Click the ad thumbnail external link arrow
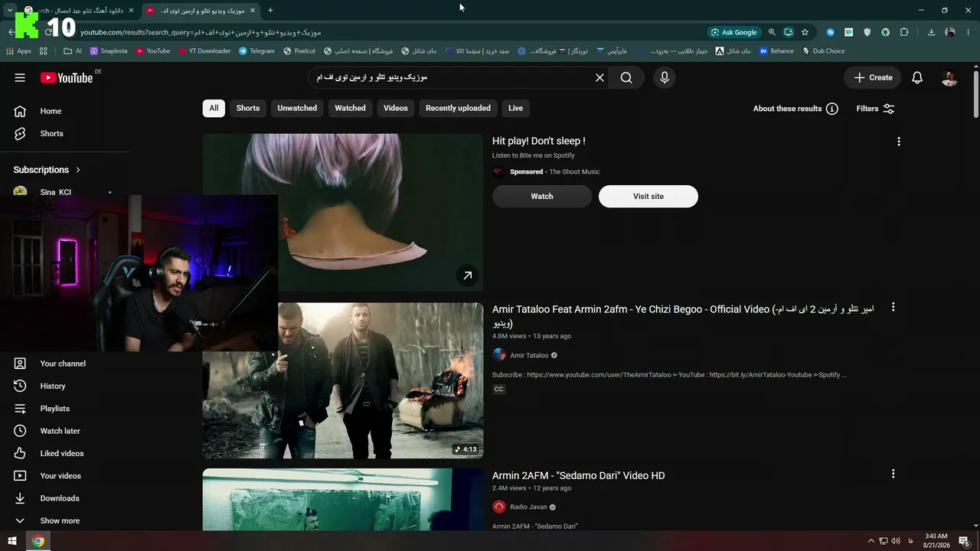This screenshot has height=551, width=980. click(x=467, y=275)
